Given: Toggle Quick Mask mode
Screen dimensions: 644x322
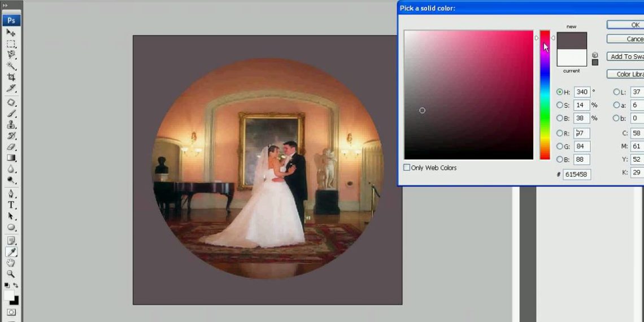Looking at the screenshot, I should (x=11, y=312).
